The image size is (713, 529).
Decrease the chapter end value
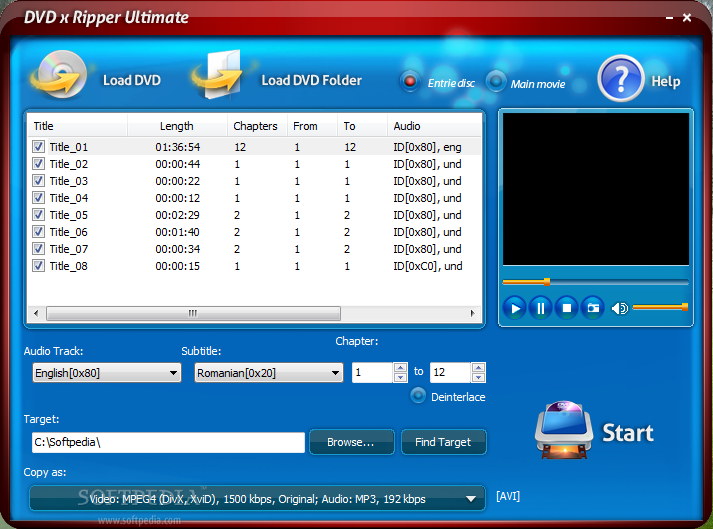(478, 378)
